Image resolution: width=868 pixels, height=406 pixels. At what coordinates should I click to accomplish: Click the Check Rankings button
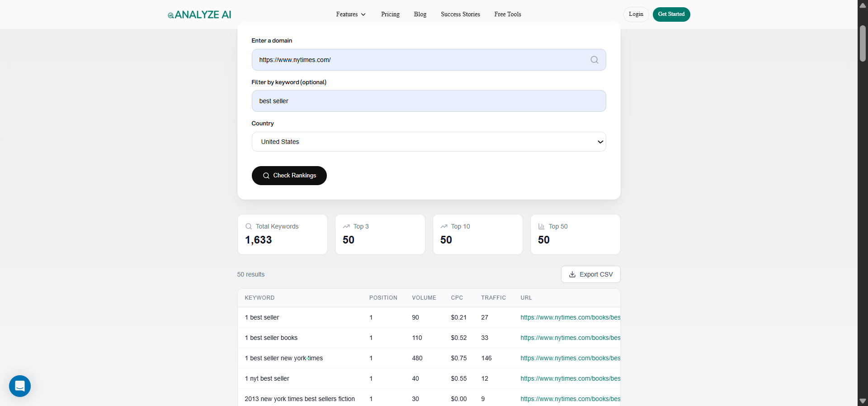289,176
